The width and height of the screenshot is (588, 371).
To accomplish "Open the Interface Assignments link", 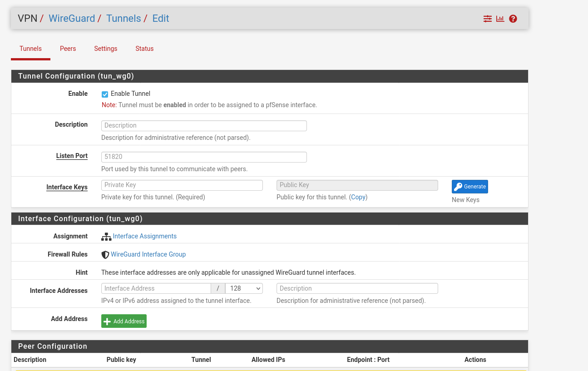I will click(x=144, y=236).
